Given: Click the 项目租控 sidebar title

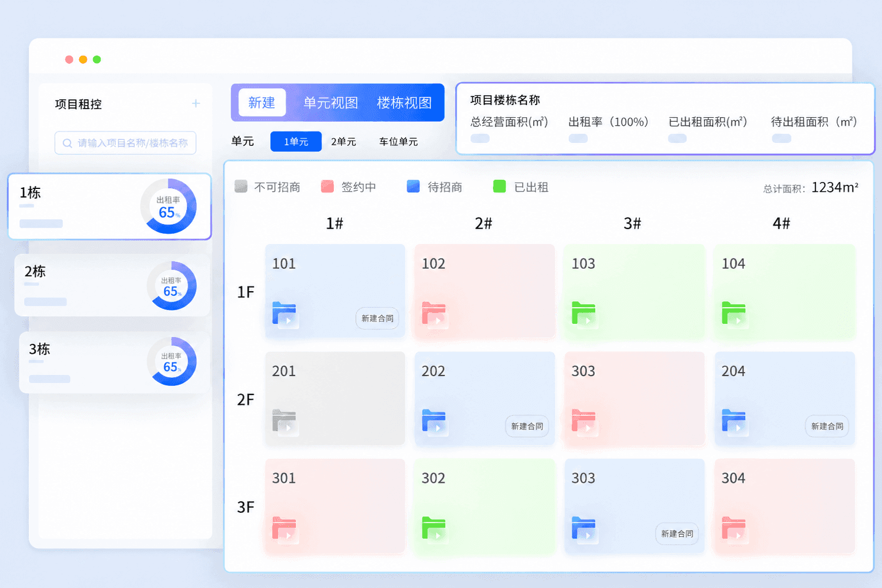Looking at the screenshot, I should pyautogui.click(x=78, y=104).
